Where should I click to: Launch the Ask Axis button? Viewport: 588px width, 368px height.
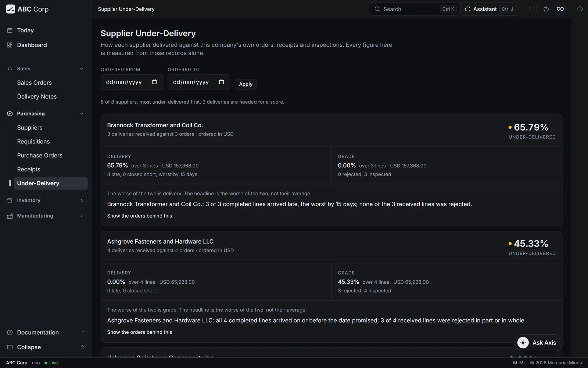point(538,343)
